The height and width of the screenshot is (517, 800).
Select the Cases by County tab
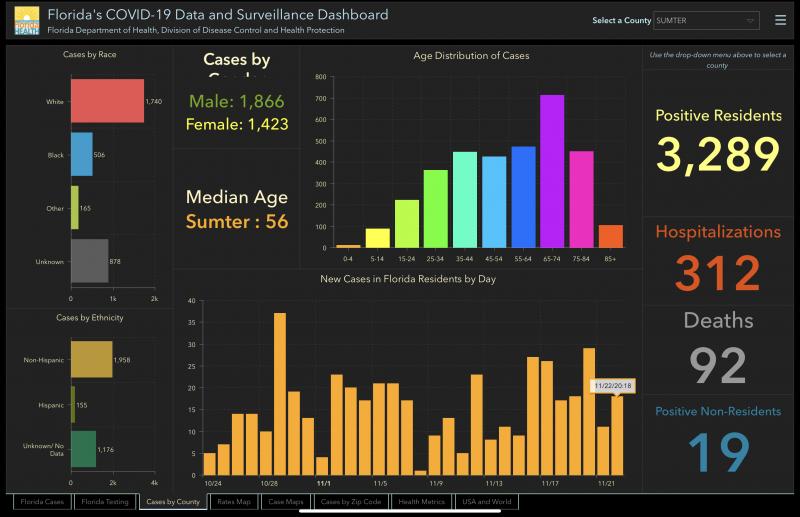point(173,502)
